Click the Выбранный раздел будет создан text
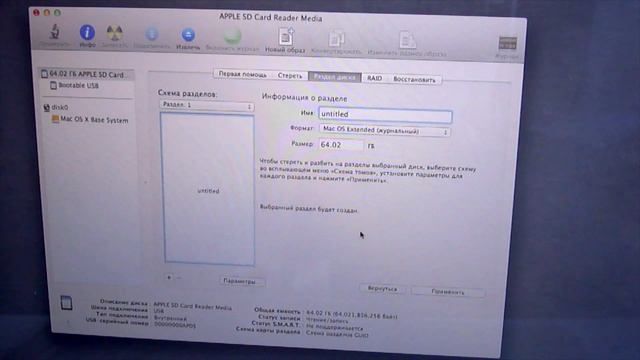The width and height of the screenshot is (640, 360). (x=309, y=209)
